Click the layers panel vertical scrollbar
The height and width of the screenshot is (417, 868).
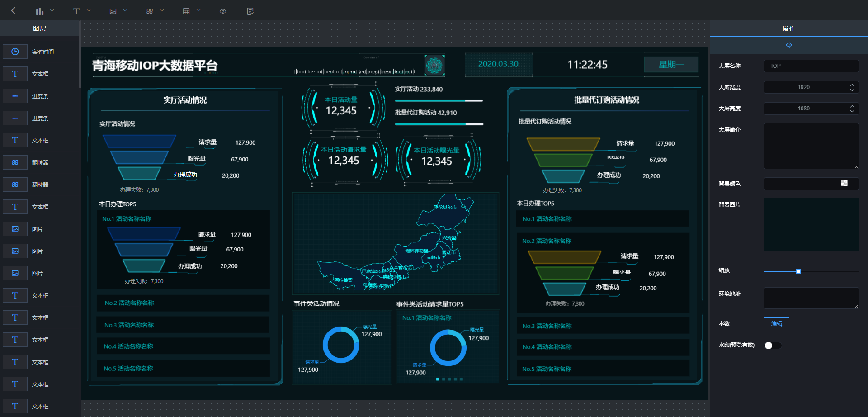pyautogui.click(x=80, y=54)
